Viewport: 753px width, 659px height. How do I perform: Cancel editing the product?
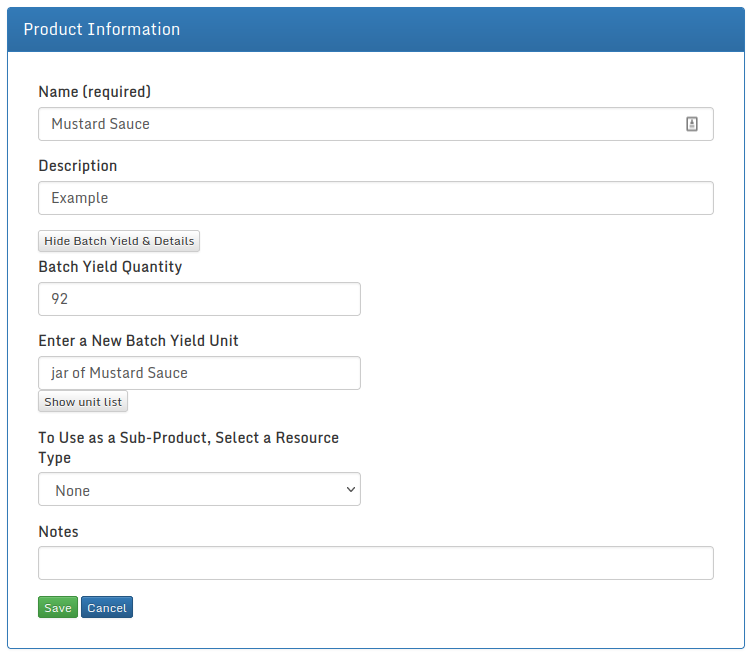tap(107, 608)
